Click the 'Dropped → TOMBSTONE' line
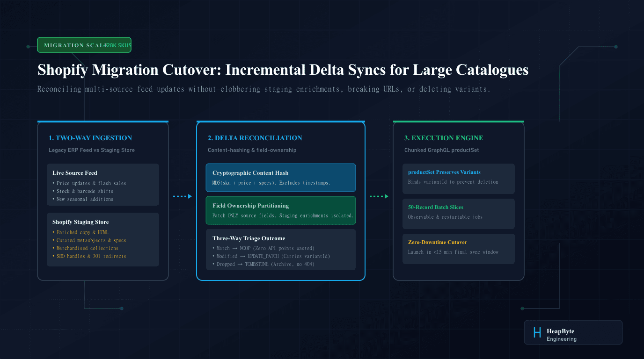Image resolution: width=644 pixels, height=359 pixels. pyautogui.click(x=263, y=264)
